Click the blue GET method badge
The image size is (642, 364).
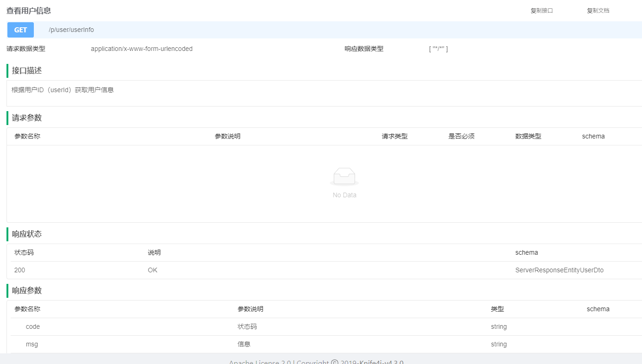pyautogui.click(x=20, y=30)
